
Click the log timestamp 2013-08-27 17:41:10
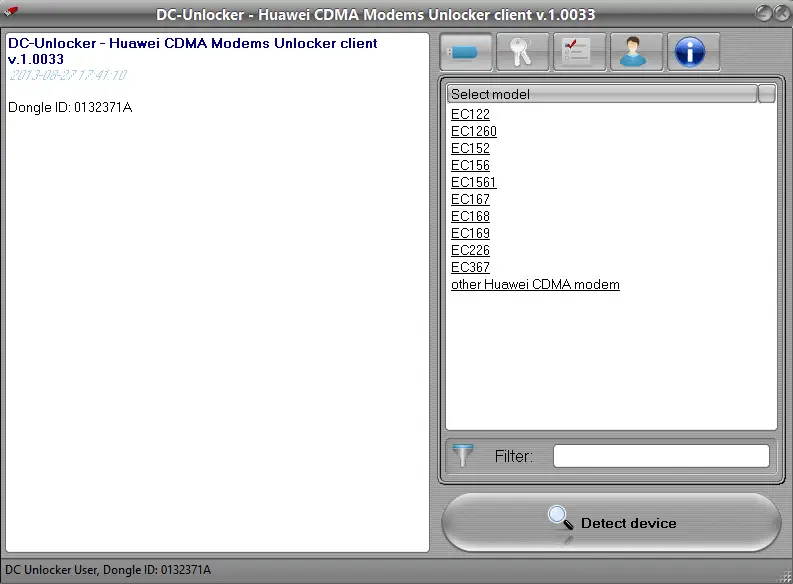(x=68, y=75)
